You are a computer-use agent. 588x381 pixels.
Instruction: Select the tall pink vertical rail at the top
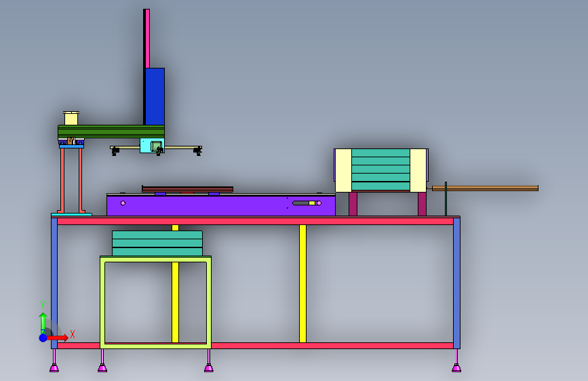147,38
